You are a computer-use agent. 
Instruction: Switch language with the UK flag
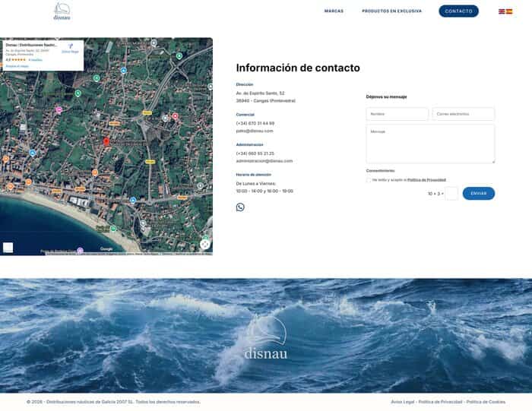[x=502, y=11]
